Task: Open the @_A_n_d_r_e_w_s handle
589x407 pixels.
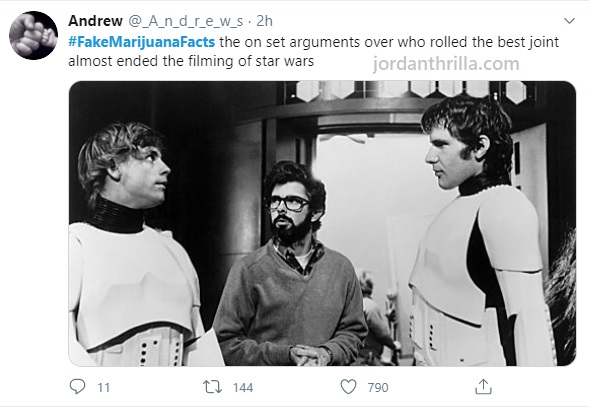Action: tap(186, 21)
